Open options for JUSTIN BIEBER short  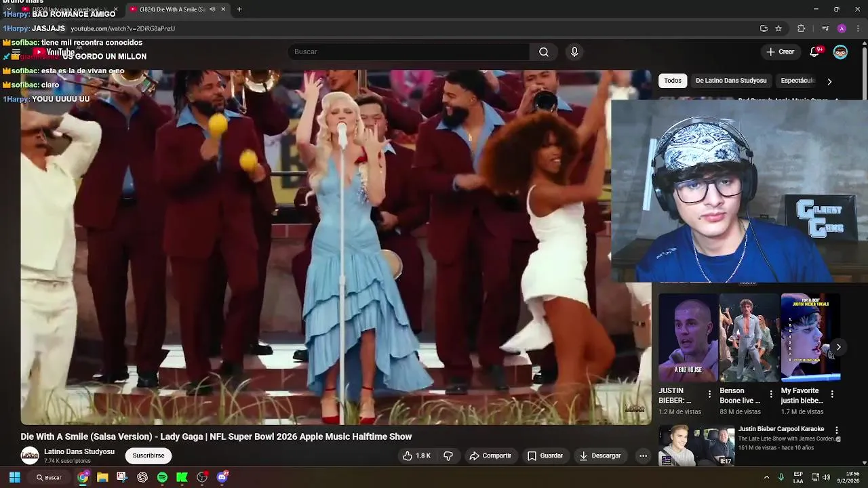(x=710, y=394)
